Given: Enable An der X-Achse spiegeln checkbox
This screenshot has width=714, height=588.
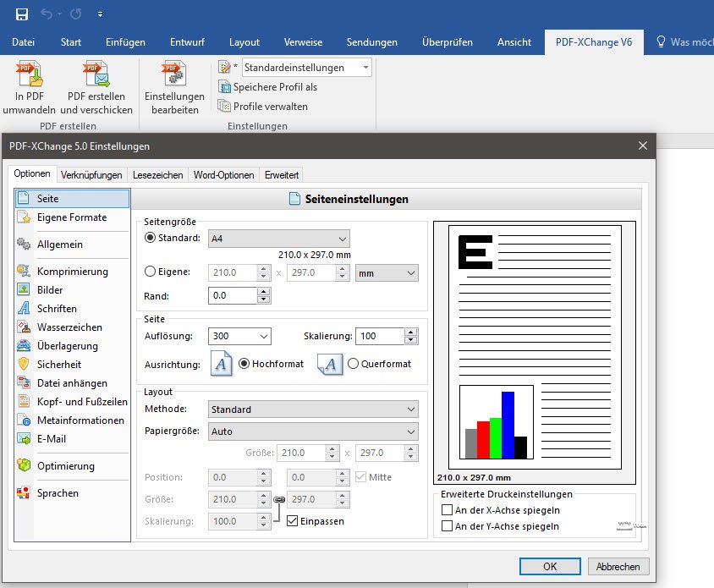Looking at the screenshot, I should click(x=448, y=510).
